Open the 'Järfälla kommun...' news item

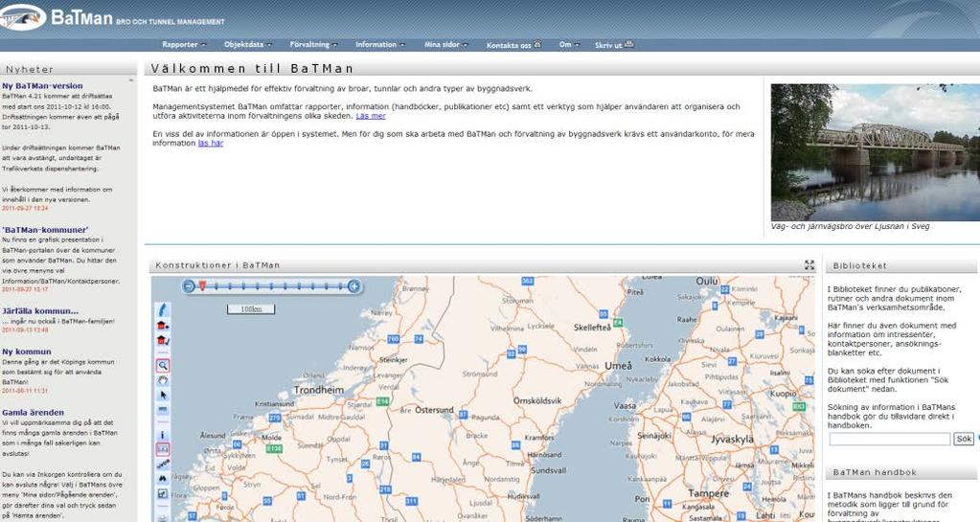click(x=40, y=310)
